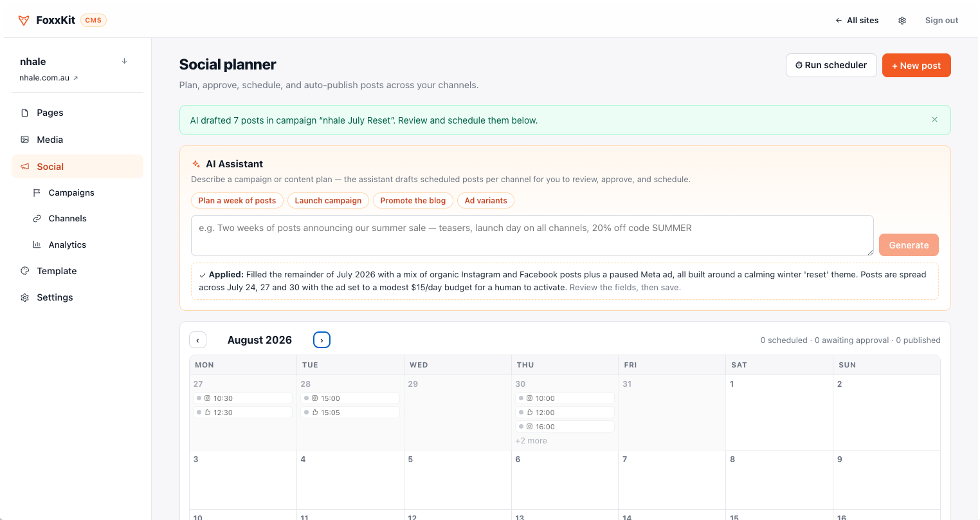This screenshot has height=520, width=980.
Task: Open the 15:00 Instagram post on the 28th
Action: [350, 398]
